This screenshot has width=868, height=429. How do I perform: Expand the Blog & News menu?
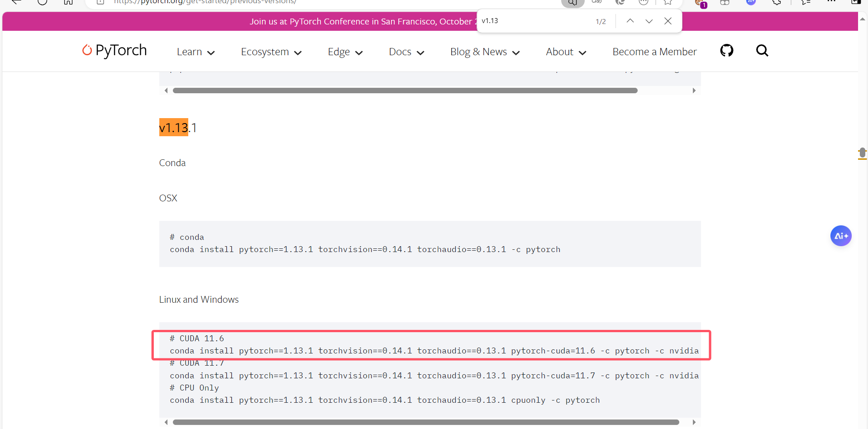pos(485,52)
